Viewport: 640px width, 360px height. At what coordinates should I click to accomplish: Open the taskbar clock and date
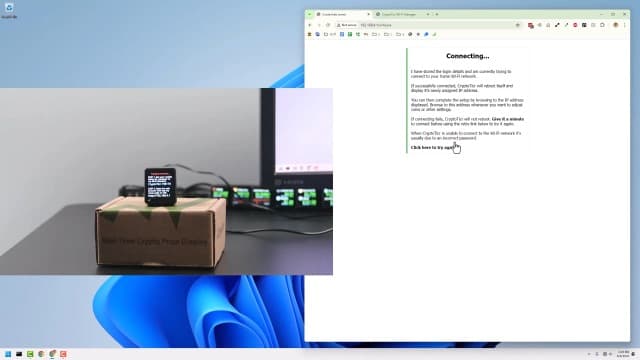coord(623,354)
